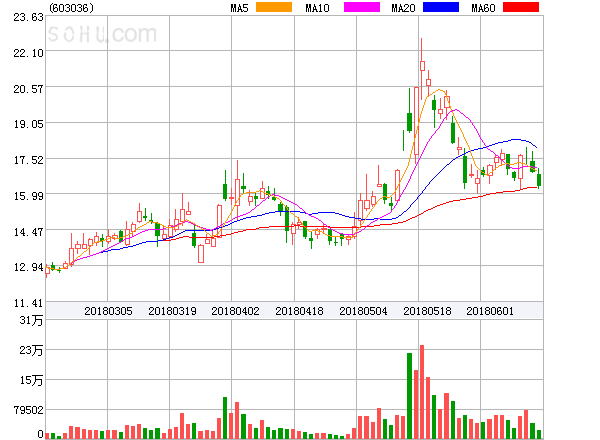Click the orange MA5 legend swatch
Image resolution: width=600 pixels, height=440 pixels.
pos(274,7)
